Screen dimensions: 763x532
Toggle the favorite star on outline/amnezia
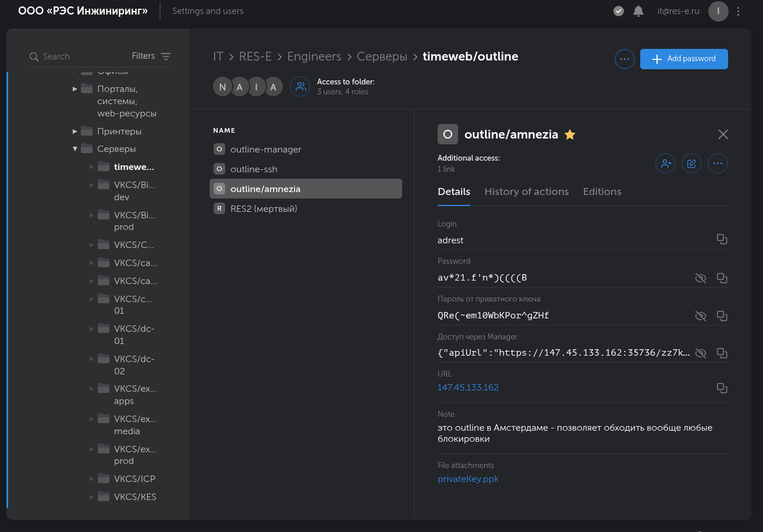coord(570,134)
